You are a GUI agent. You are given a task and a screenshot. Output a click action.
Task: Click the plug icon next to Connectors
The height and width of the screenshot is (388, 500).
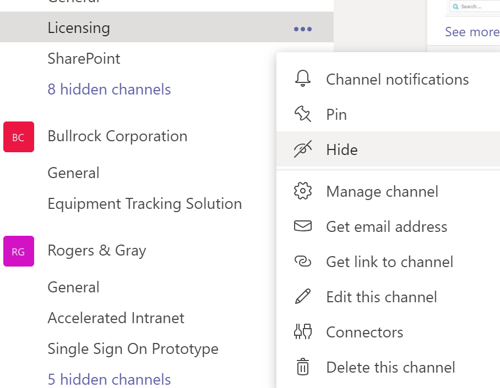[303, 332]
